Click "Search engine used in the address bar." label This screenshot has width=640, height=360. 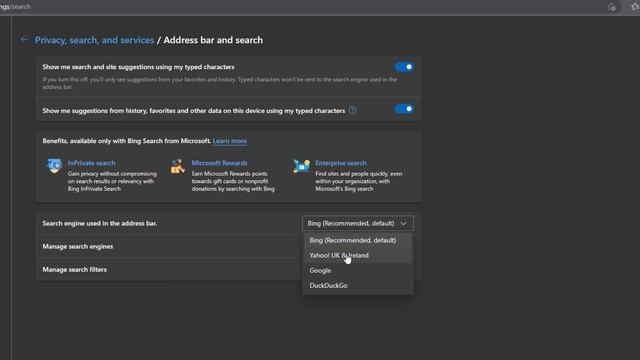pos(100,223)
